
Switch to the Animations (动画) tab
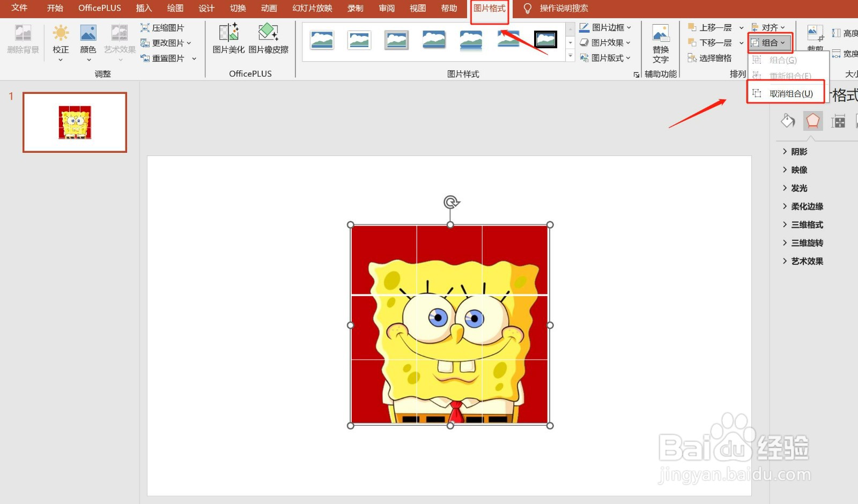click(x=269, y=8)
